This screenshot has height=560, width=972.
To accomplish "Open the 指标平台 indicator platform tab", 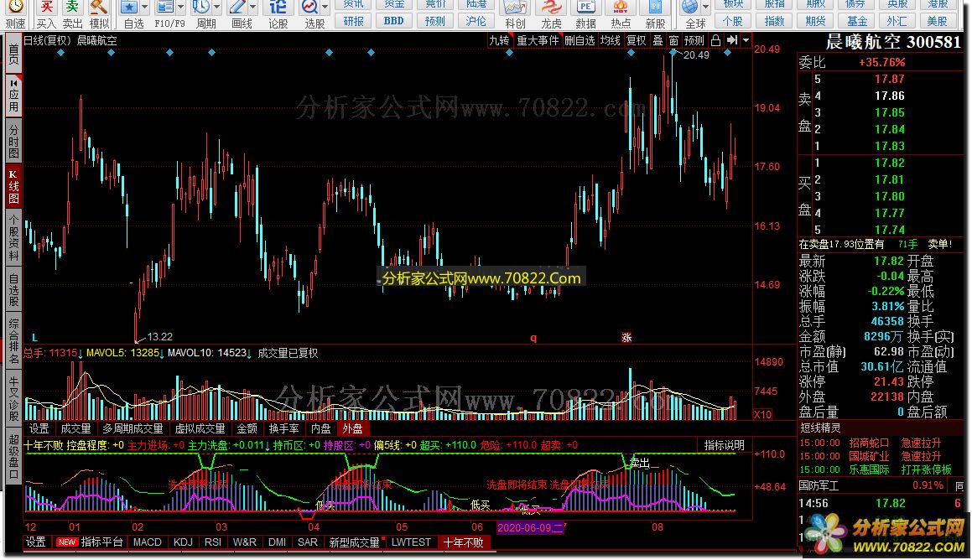I will [x=102, y=542].
